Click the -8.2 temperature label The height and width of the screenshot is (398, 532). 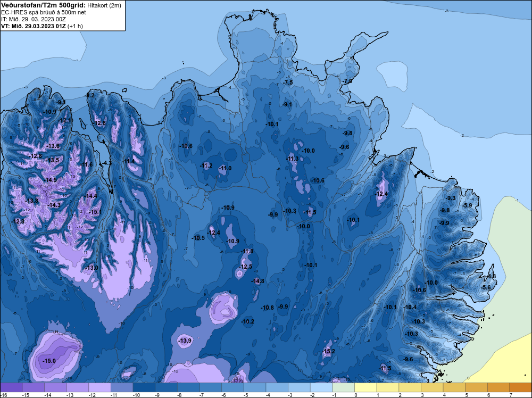click(89, 95)
